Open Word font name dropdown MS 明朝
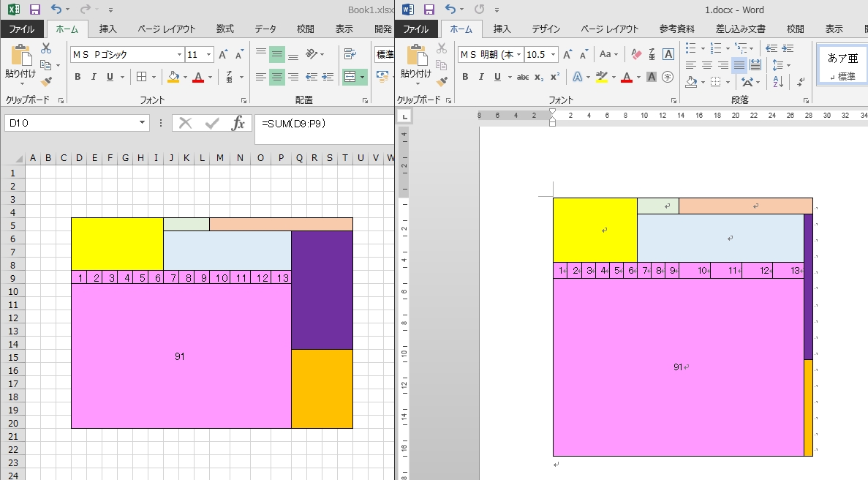The height and width of the screenshot is (480, 868). (518, 54)
